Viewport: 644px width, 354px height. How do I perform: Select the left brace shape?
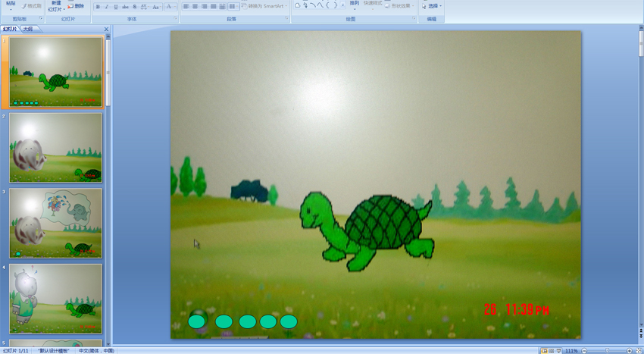[x=328, y=5]
